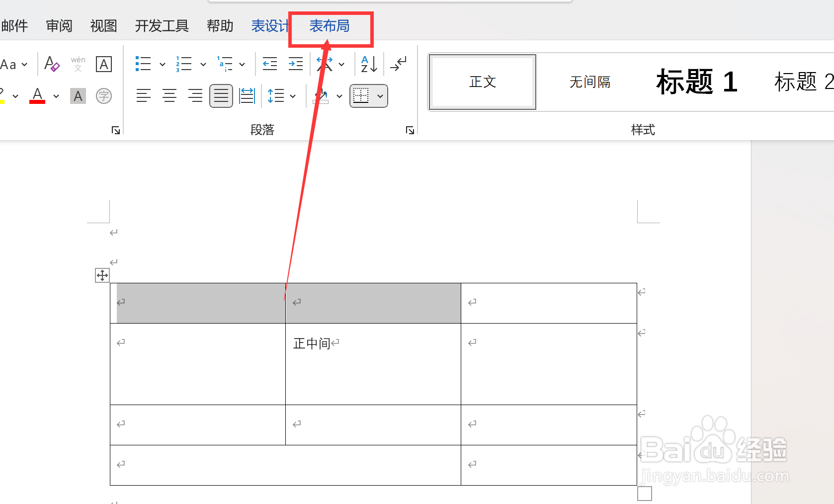Screen dimensions: 834x504
Task: Open the borders dropdown arrow
Action: click(381, 95)
